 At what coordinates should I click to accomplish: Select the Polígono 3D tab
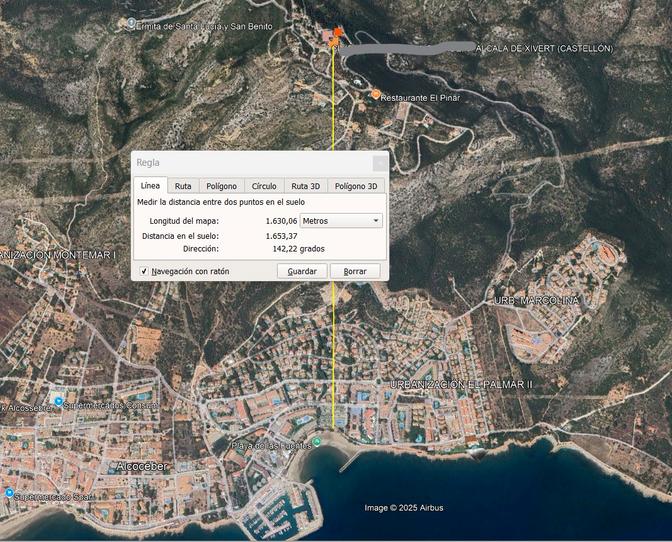pyautogui.click(x=356, y=186)
